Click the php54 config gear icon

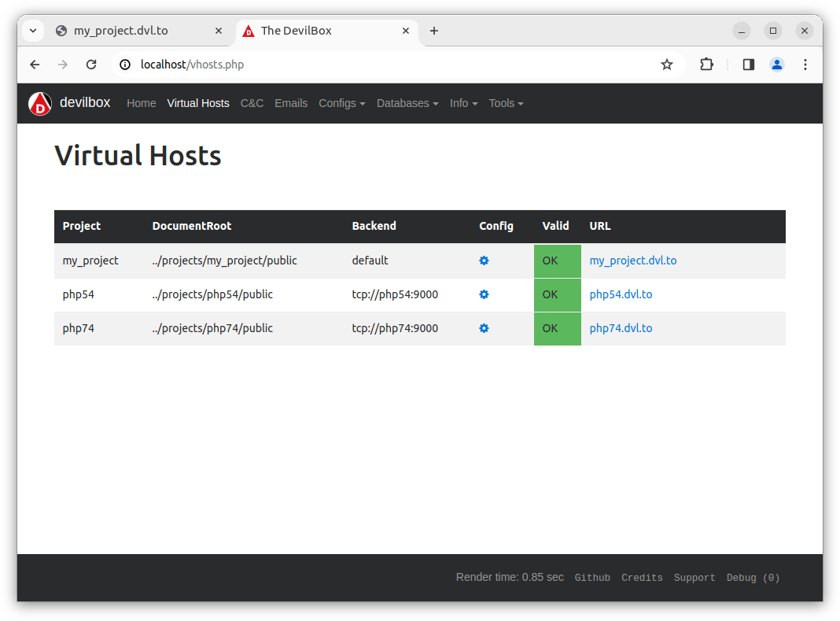point(484,294)
